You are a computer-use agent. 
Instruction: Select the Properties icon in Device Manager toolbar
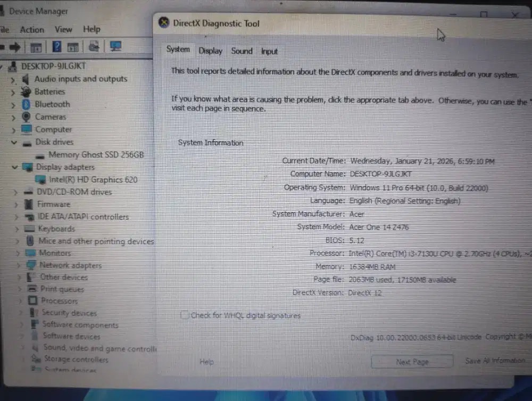(x=36, y=46)
